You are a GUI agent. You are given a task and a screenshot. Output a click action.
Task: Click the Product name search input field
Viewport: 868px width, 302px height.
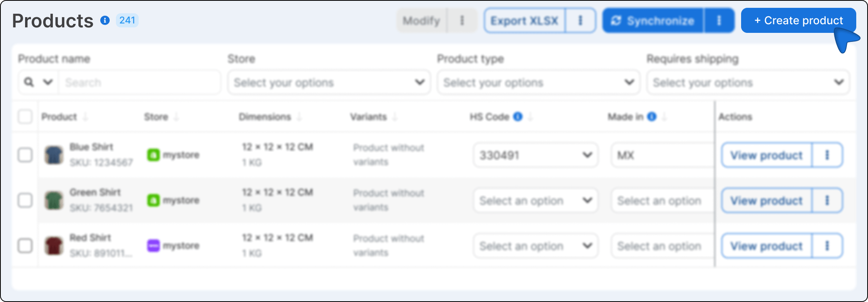pyautogui.click(x=139, y=82)
